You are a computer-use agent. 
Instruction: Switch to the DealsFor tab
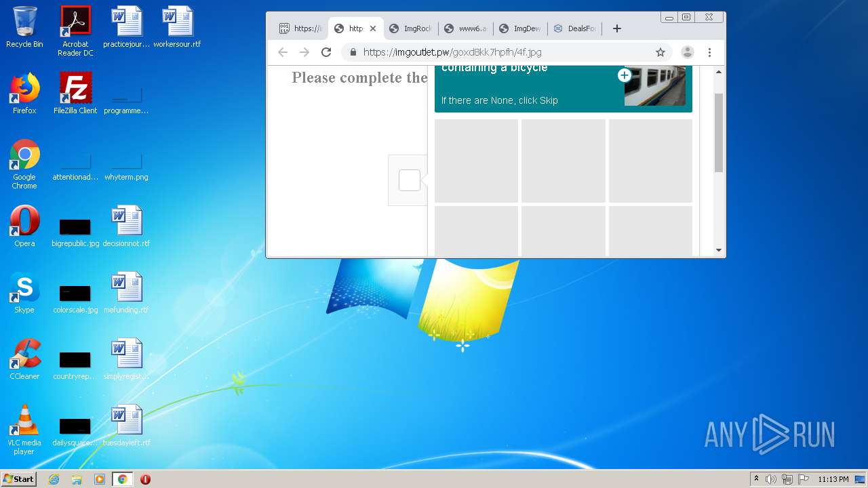[x=576, y=28]
